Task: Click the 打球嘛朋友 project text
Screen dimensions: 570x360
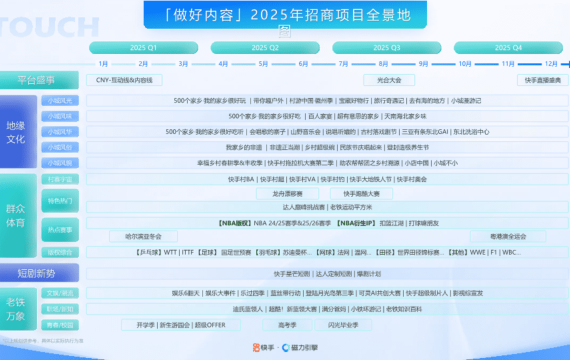Action: (424, 223)
